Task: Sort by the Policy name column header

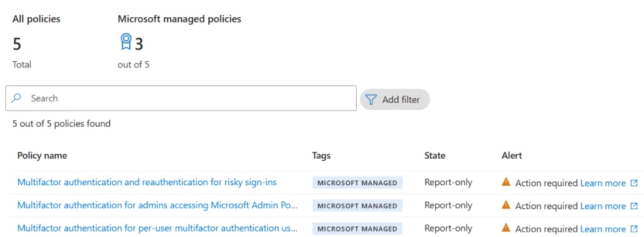Action: coord(42,156)
